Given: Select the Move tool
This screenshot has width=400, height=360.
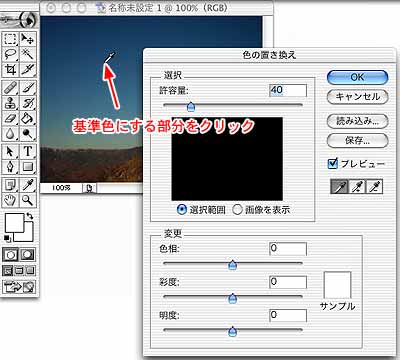Looking at the screenshot, I should pyautogui.click(x=28, y=39).
